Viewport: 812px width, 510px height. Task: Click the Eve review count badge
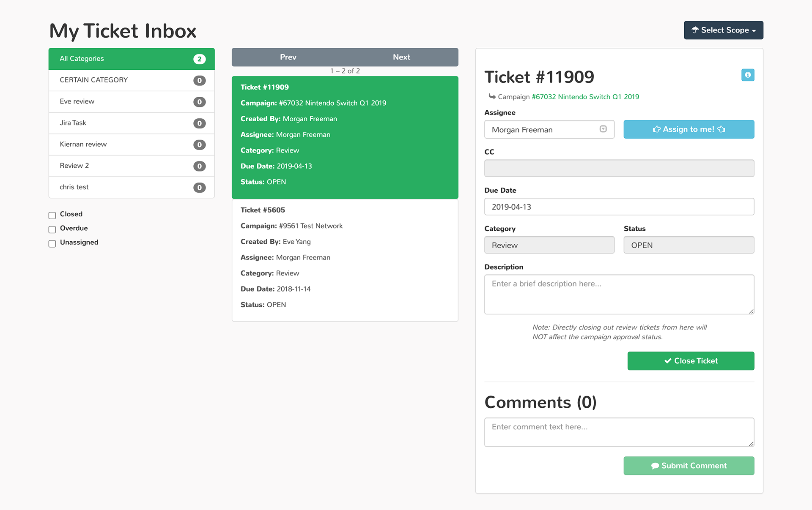click(x=199, y=102)
